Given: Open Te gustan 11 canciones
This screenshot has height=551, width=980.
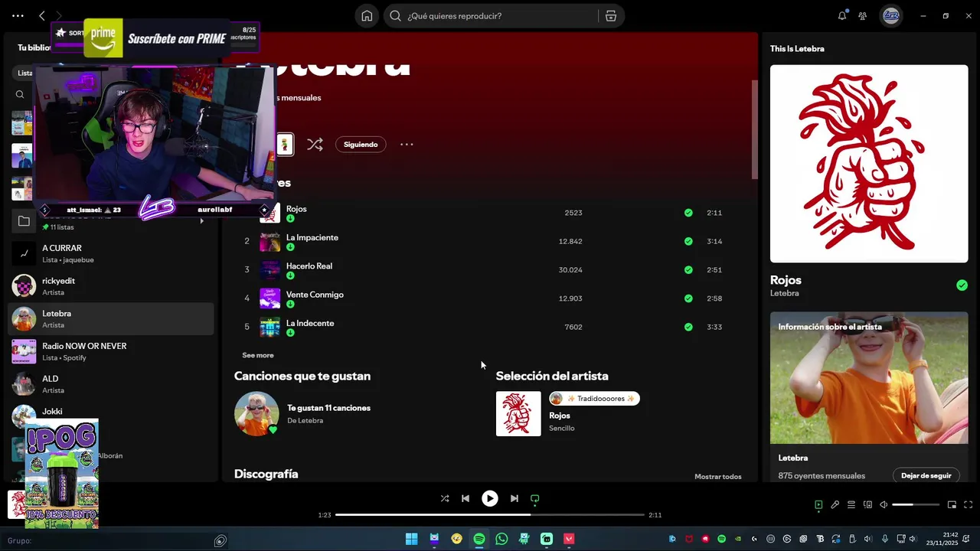Looking at the screenshot, I should tap(328, 408).
